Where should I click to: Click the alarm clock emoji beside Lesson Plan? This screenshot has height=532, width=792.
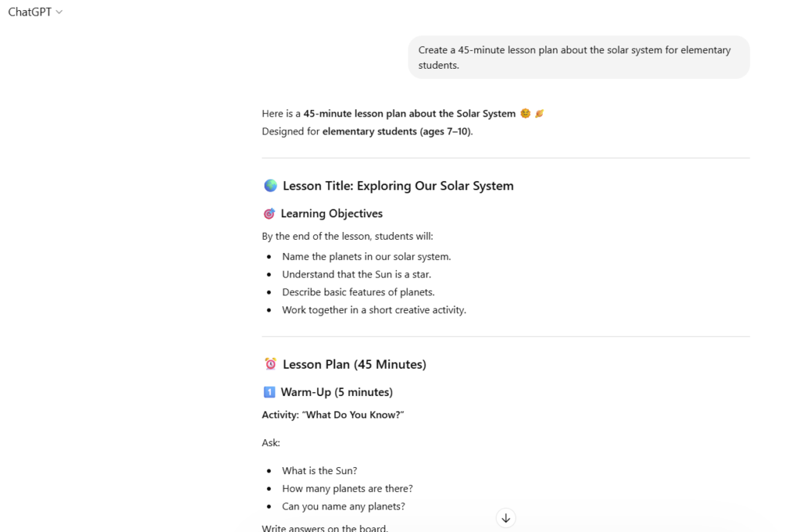[270, 364]
